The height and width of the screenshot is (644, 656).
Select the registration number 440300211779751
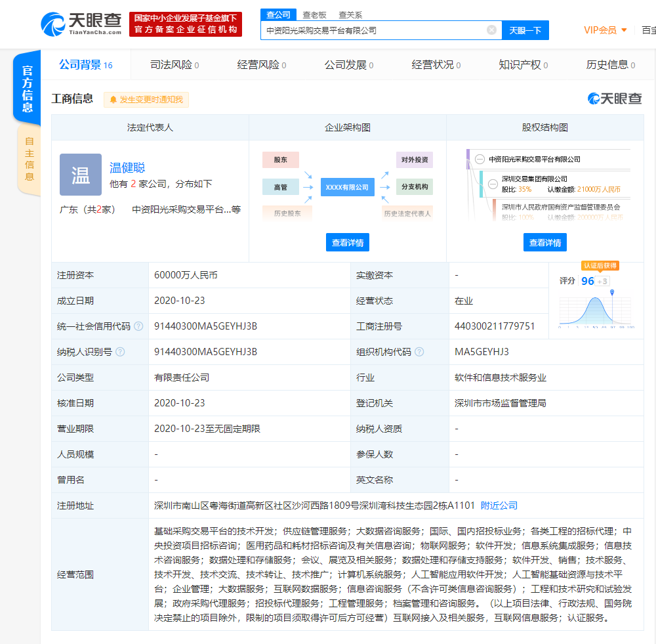tap(495, 326)
